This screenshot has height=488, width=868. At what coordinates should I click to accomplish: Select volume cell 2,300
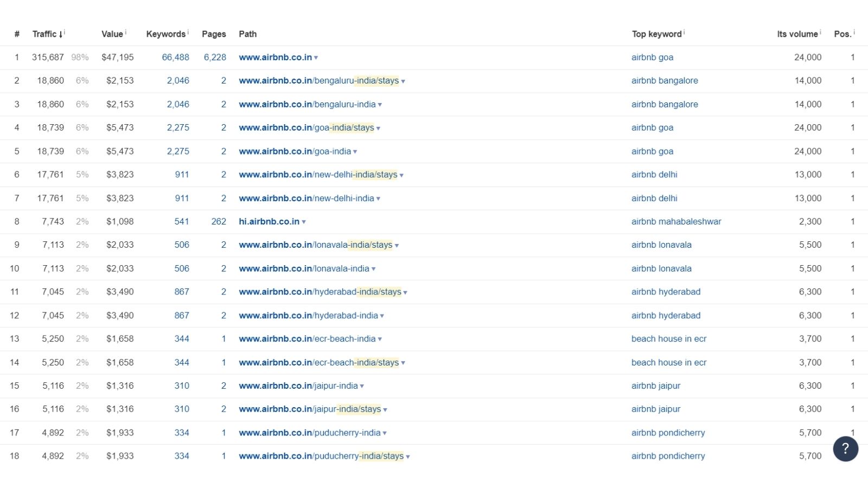tap(810, 221)
